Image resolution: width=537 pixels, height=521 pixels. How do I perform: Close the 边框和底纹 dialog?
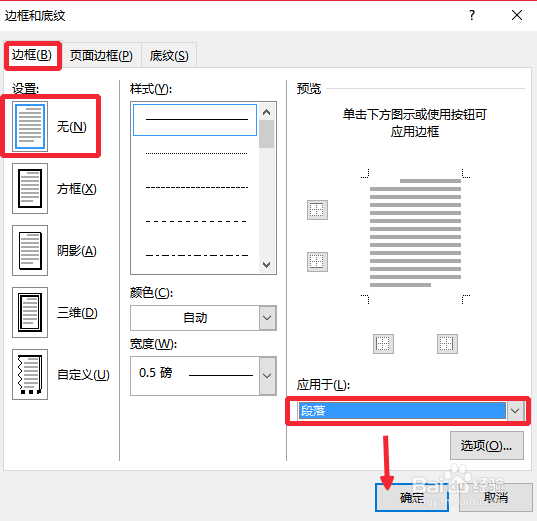(x=517, y=15)
